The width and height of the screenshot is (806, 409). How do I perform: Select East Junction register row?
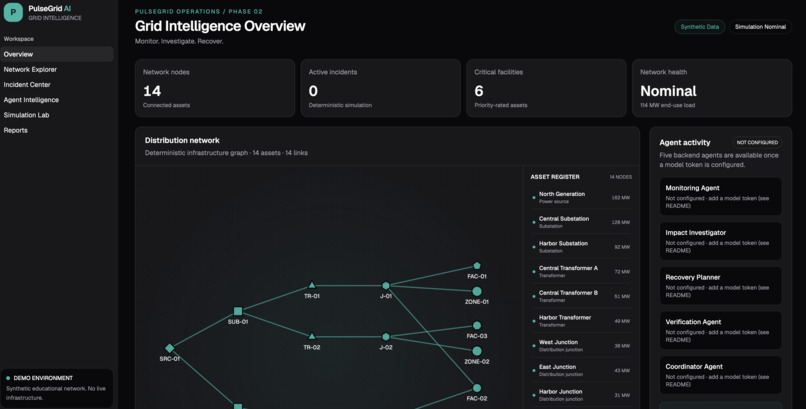[x=581, y=370]
